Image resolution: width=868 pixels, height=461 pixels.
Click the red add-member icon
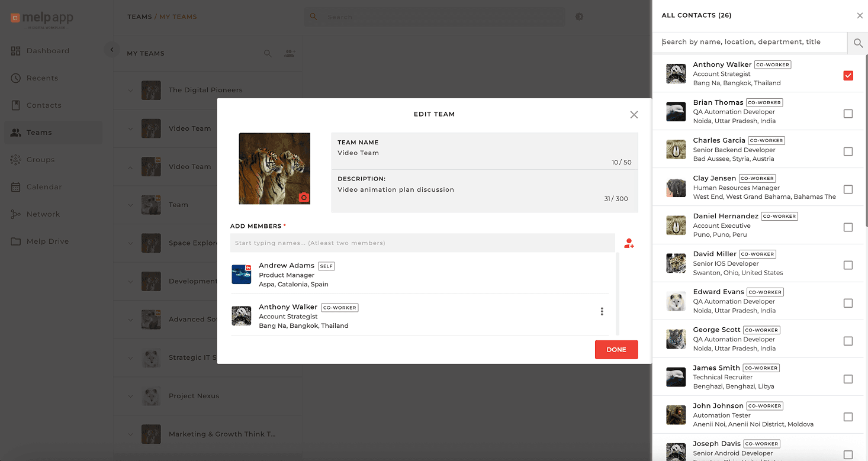629,243
